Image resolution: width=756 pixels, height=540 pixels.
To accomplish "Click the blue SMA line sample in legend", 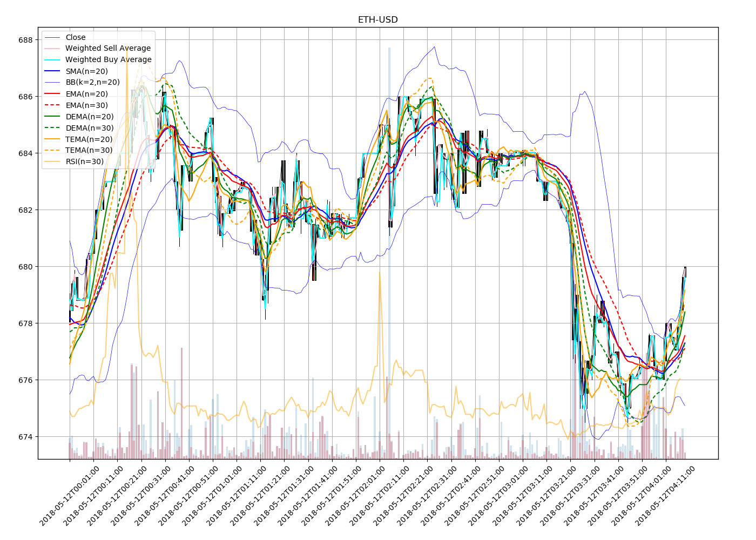I will click(x=52, y=71).
